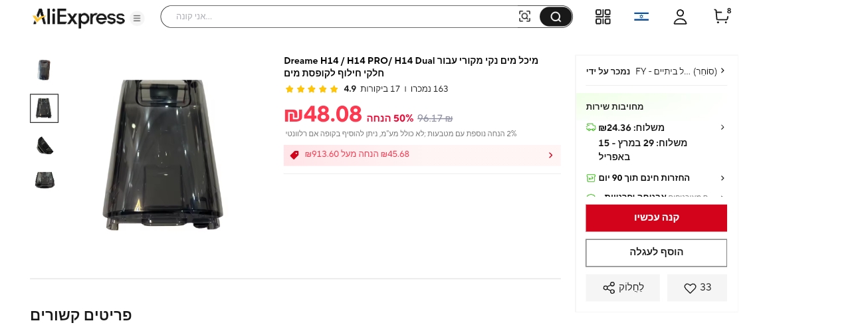
Task: Open the QR code app download icon
Action: (x=603, y=17)
